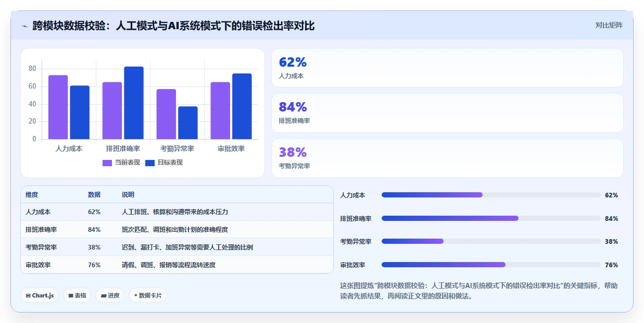Viewport: 644px width, 323px height.
Task: Click the 数据卡片 chip
Action: pyautogui.click(x=147, y=295)
